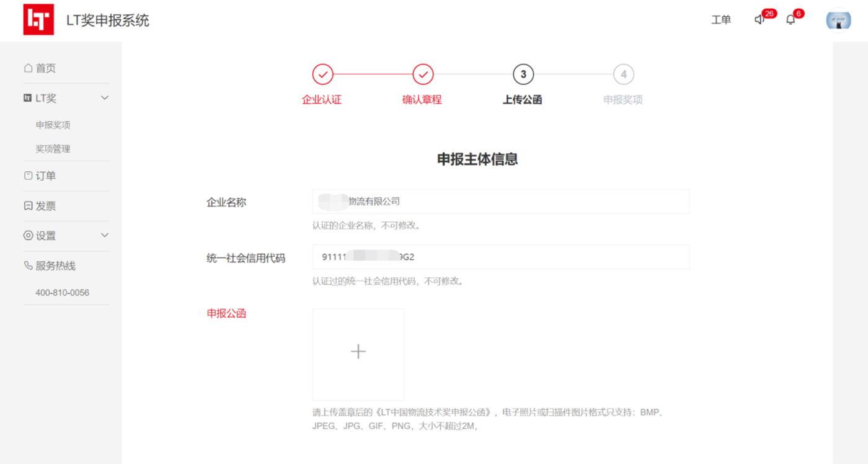Expand the 设置 sidebar menu chevron

click(105, 235)
